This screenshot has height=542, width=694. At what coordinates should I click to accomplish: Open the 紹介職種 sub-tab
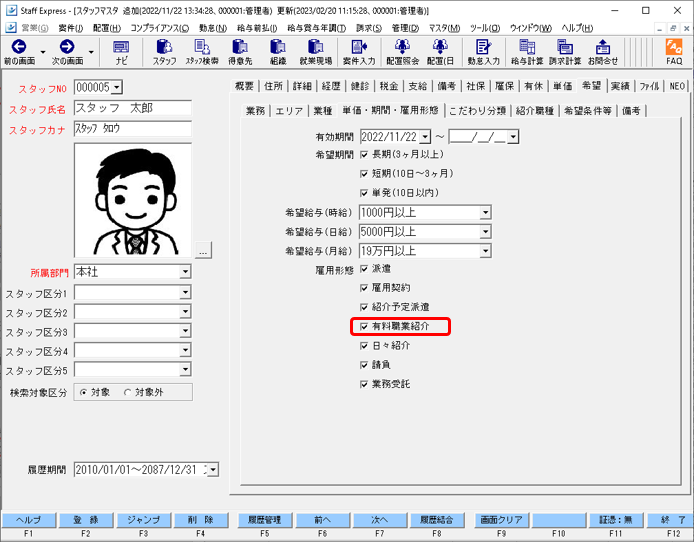[535, 111]
